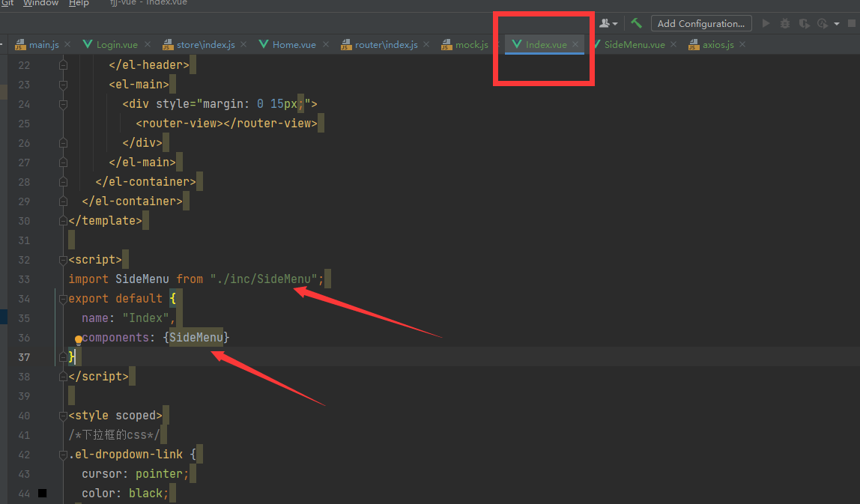Image resolution: width=860 pixels, height=504 pixels.
Task: Toggle fold marker at line 27 </el-main>
Action: [63, 163]
